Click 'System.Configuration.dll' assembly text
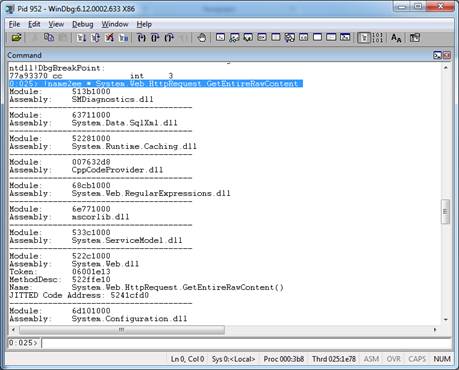Image resolution: width=459 pixels, height=370 pixels. point(129,319)
